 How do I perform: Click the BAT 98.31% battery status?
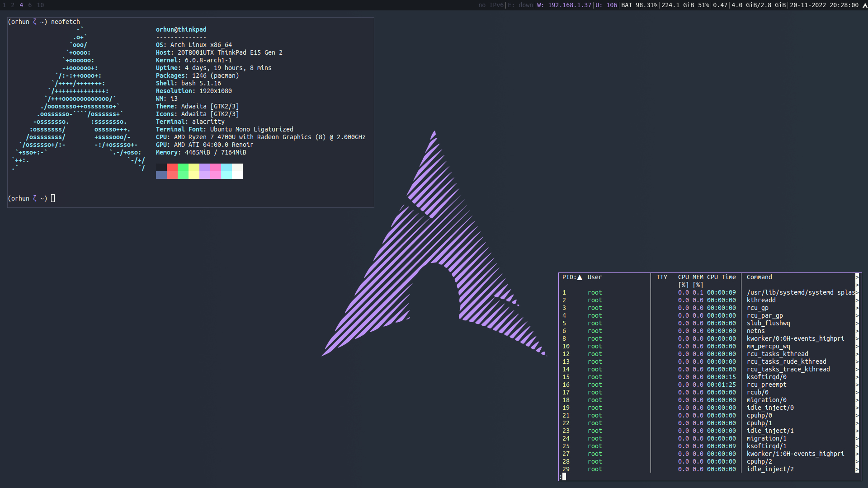click(639, 5)
